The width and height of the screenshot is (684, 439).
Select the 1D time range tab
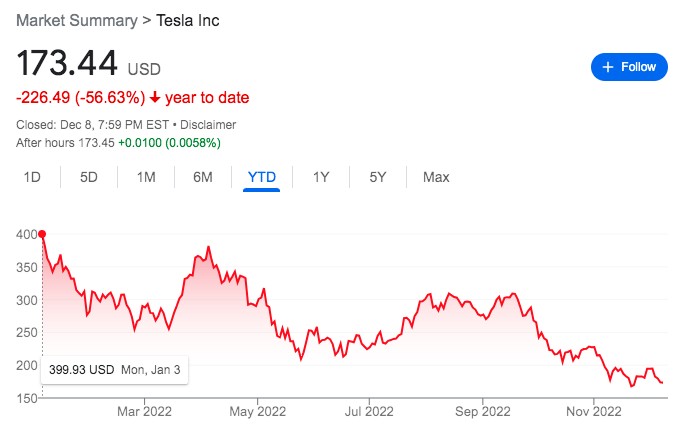(32, 177)
